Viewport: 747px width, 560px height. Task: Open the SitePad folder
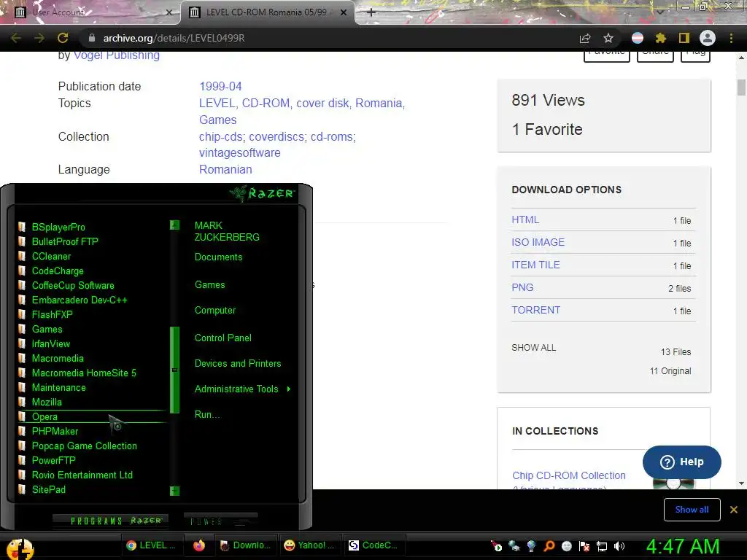tap(49, 489)
